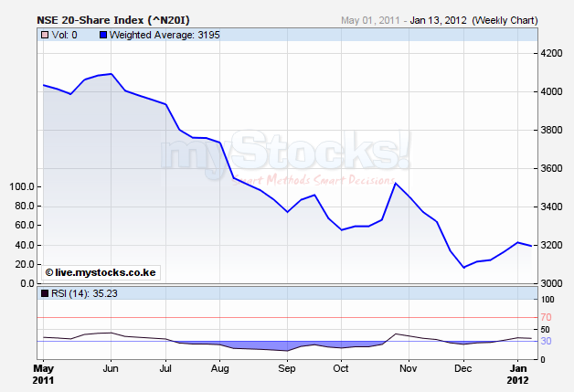Click the 100.0 volume axis label
Image resolution: width=574 pixels, height=392 pixels.
[x=21, y=186]
